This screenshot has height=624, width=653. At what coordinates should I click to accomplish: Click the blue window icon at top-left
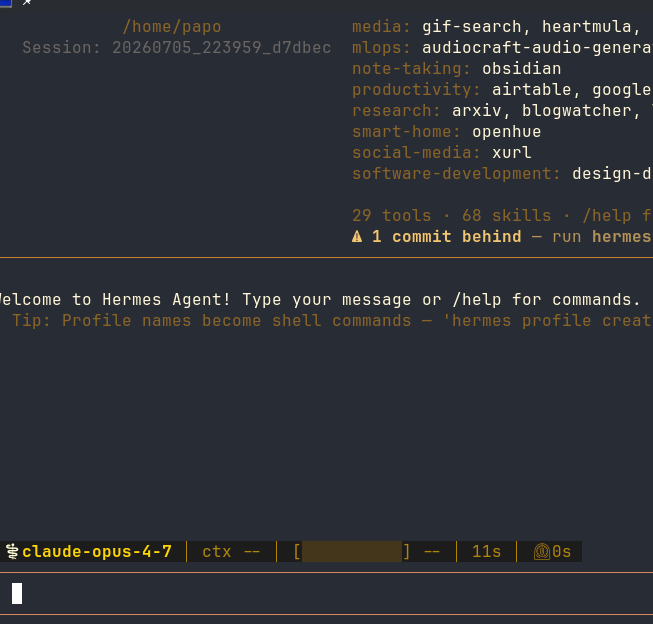5,3
